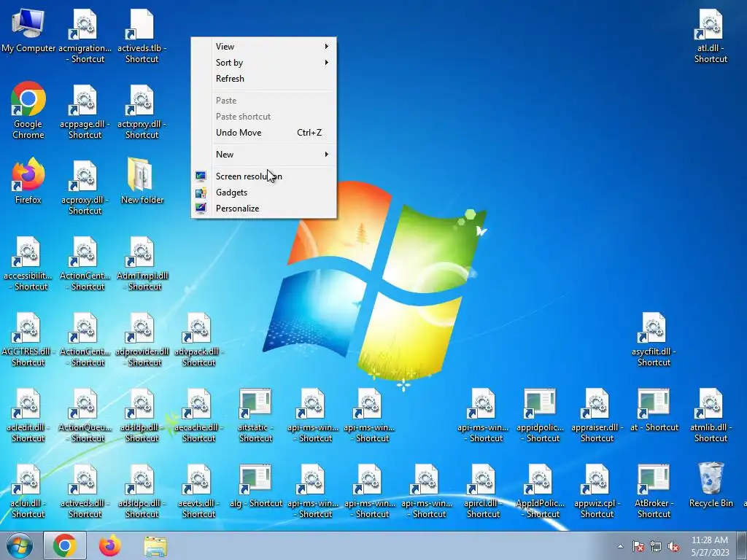This screenshot has height=560, width=747.
Task: Select the acmigration shortcut icon
Action: pos(85,36)
